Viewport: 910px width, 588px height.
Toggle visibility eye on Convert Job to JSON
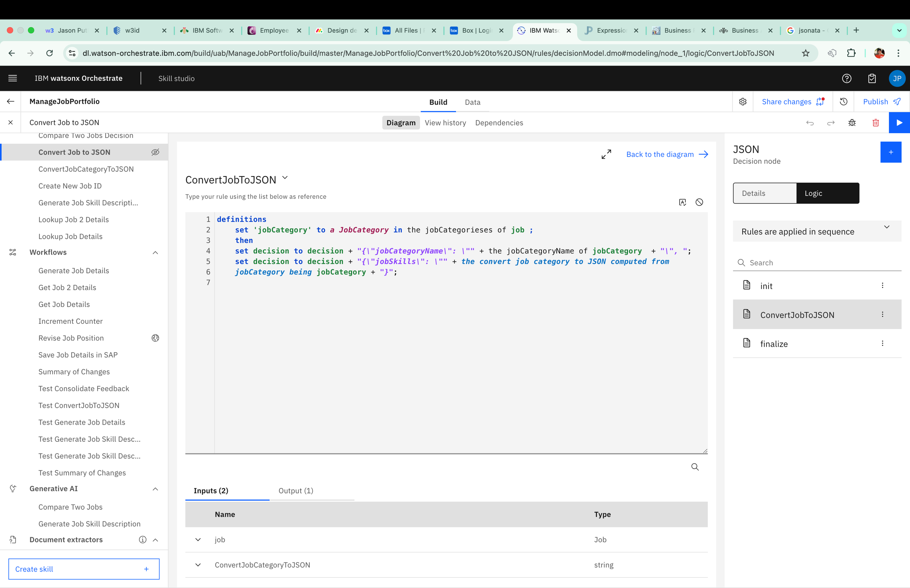[155, 152]
